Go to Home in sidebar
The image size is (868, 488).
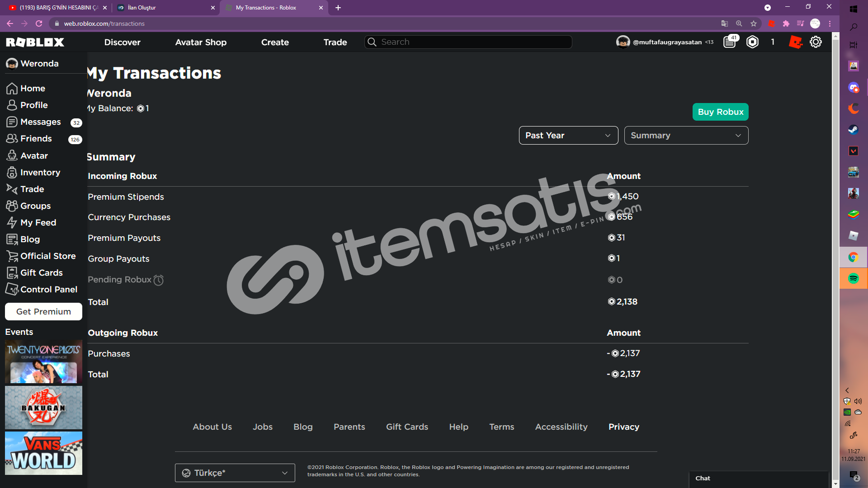pyautogui.click(x=26, y=88)
